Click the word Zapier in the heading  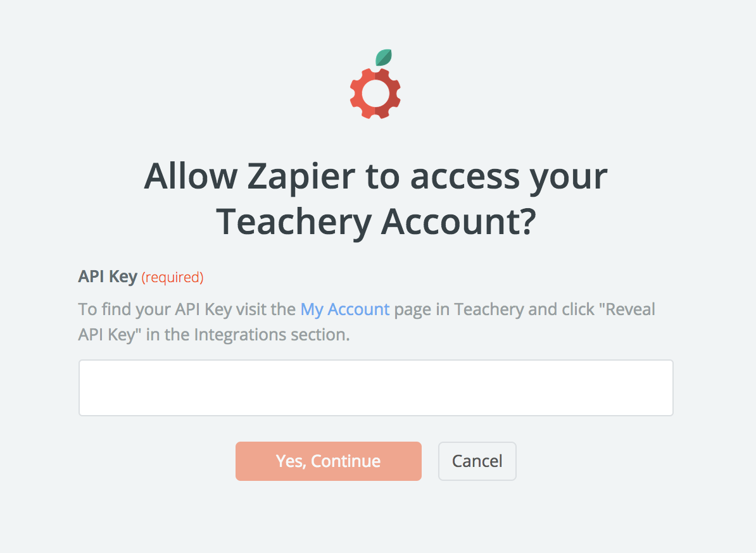301,177
